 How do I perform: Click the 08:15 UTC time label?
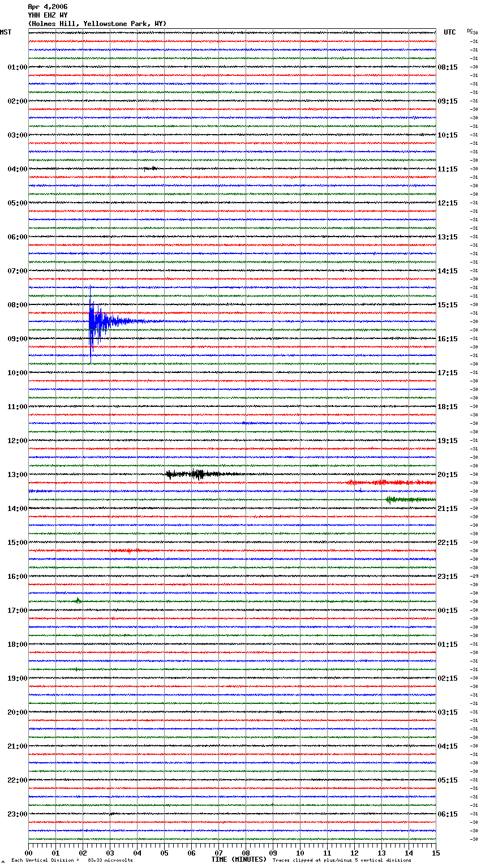click(x=448, y=67)
